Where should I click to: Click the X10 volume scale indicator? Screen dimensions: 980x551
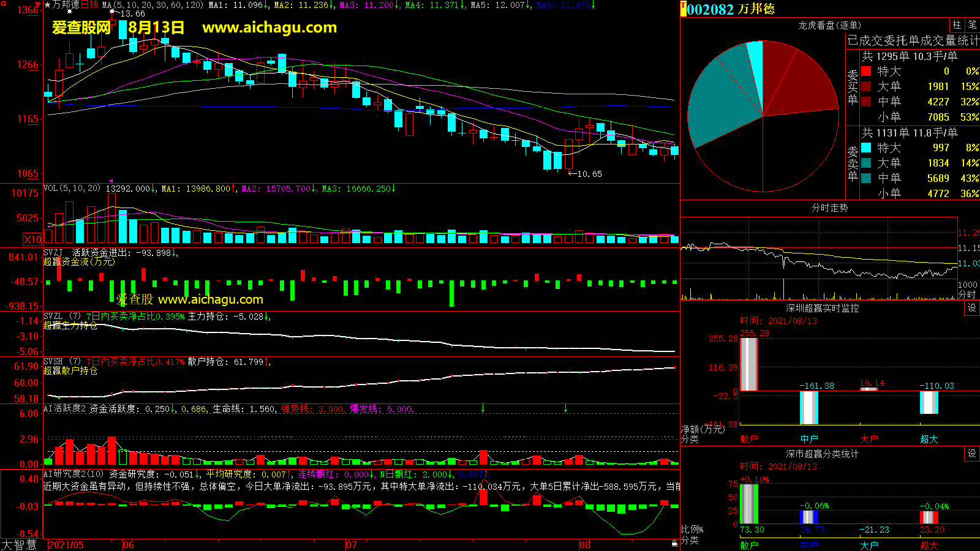32,239
